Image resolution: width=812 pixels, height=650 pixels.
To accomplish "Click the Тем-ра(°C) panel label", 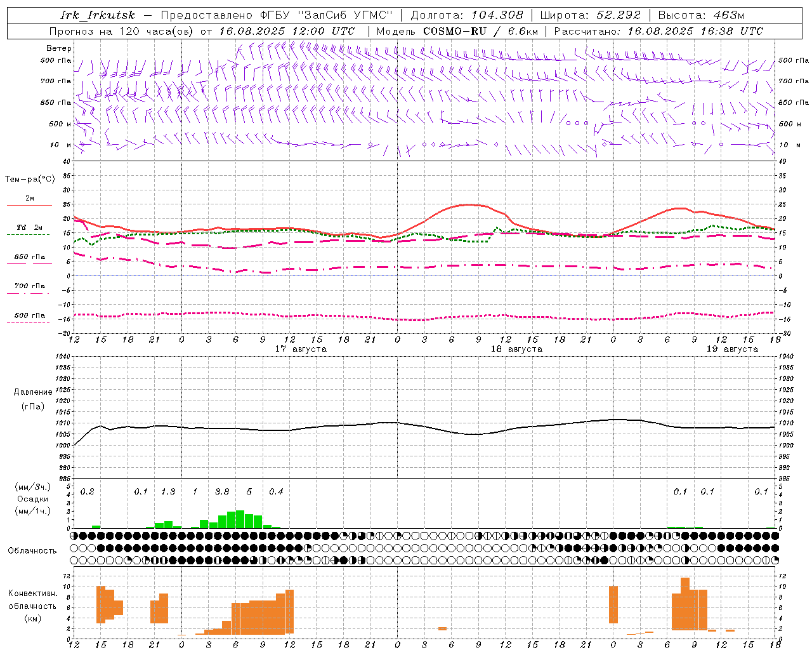I will (30, 180).
